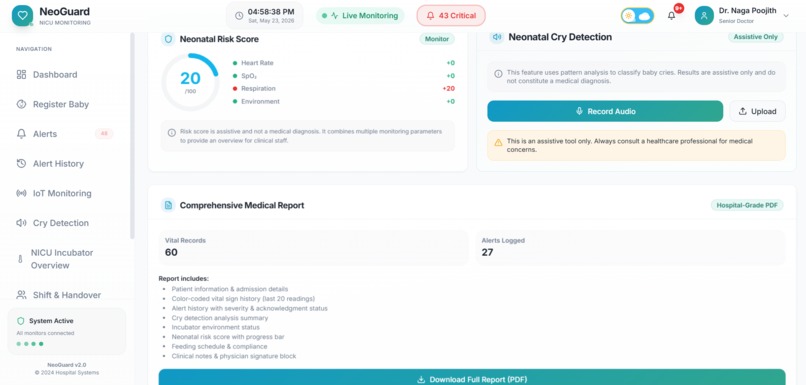Screen dimensions: 806x385
Task: Open the Alerts navigation item
Action: tap(67, 134)
